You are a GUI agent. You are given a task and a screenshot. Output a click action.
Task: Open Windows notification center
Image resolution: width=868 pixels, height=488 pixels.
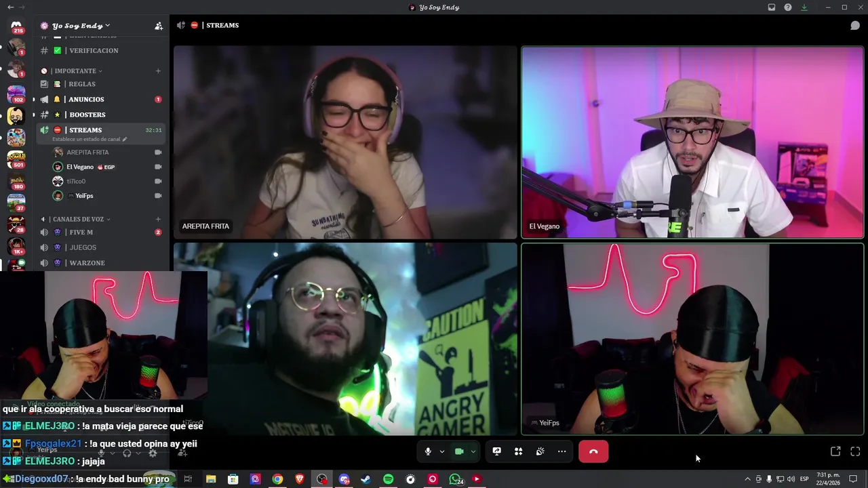pos(853,479)
